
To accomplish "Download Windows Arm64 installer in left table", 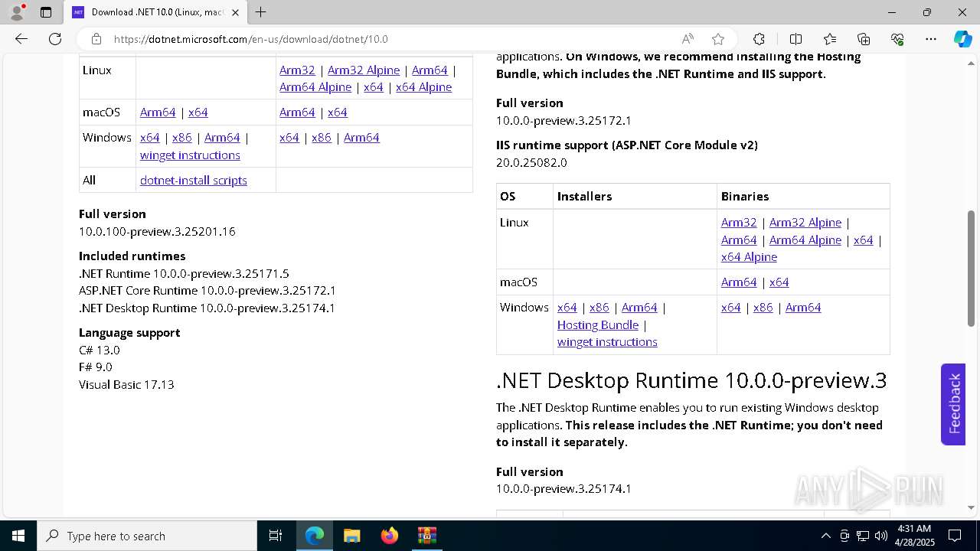I will tap(222, 138).
